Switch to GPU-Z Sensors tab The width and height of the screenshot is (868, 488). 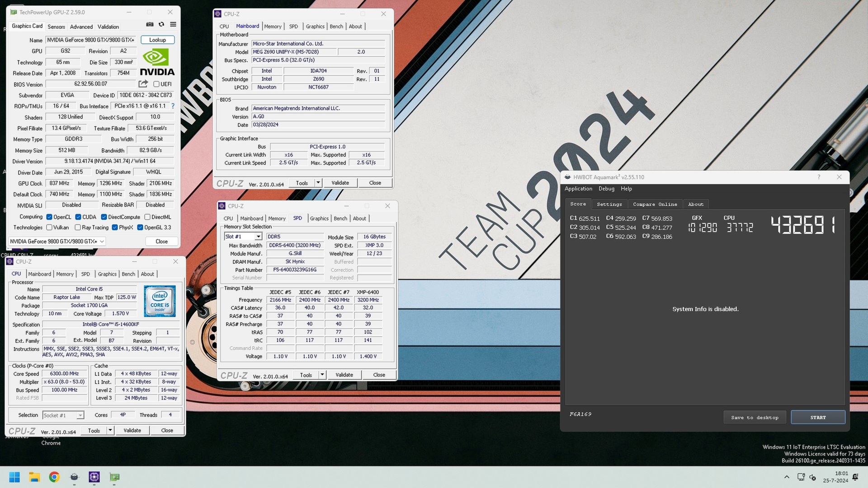pyautogui.click(x=57, y=27)
